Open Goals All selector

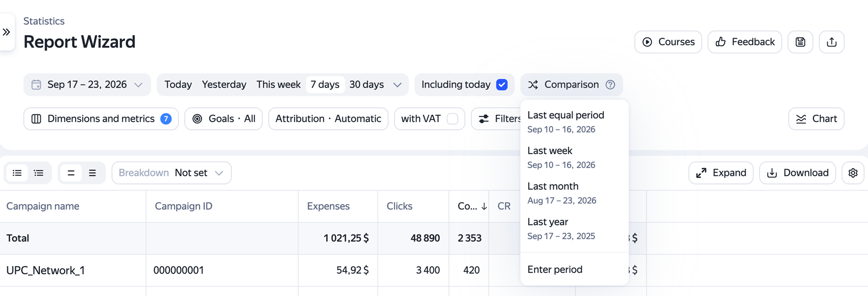224,119
